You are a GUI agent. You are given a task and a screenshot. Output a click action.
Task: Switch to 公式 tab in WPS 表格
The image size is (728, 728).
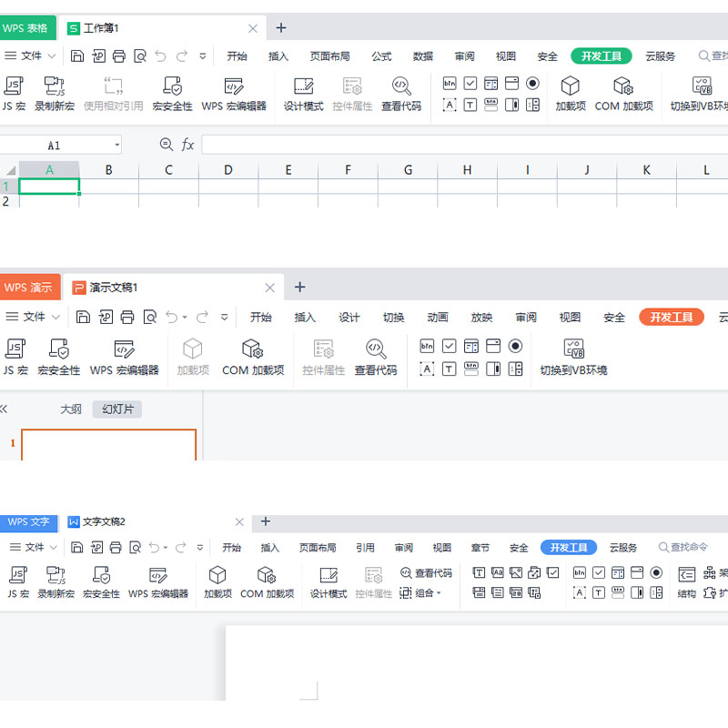click(x=381, y=56)
